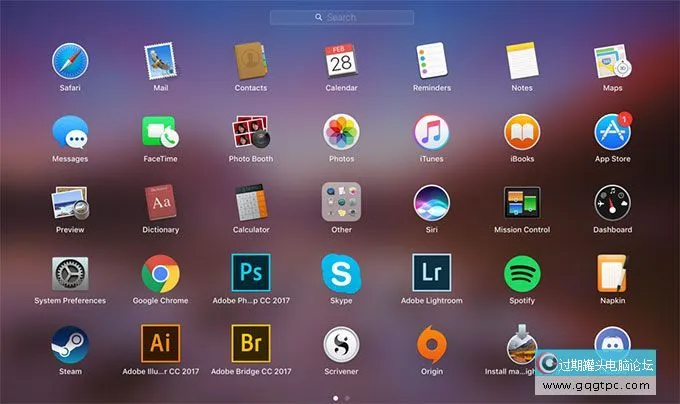680x404 pixels.
Task: Launch Scrivener
Action: [341, 344]
